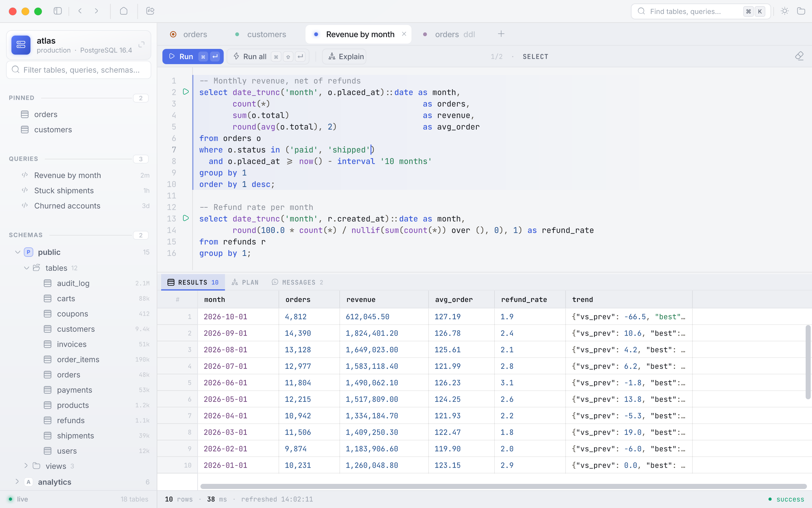The height and width of the screenshot is (508, 812).
Task: Toggle the sidebar panel icon
Action: coord(58,11)
